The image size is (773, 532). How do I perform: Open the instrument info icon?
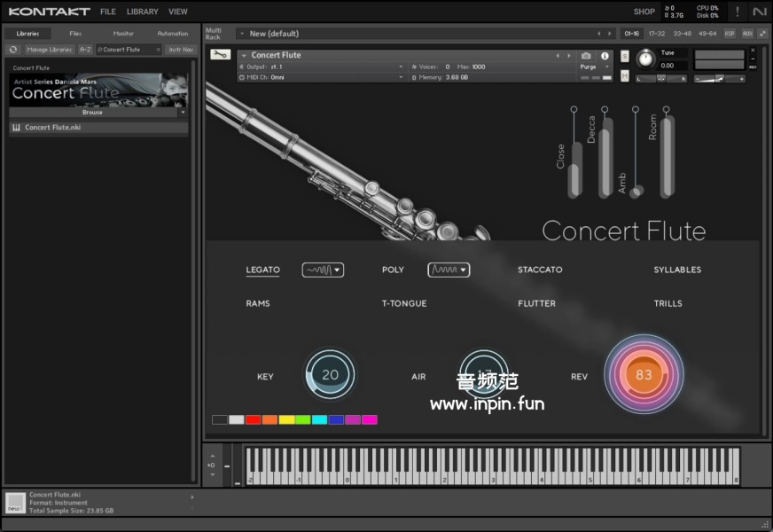point(605,56)
